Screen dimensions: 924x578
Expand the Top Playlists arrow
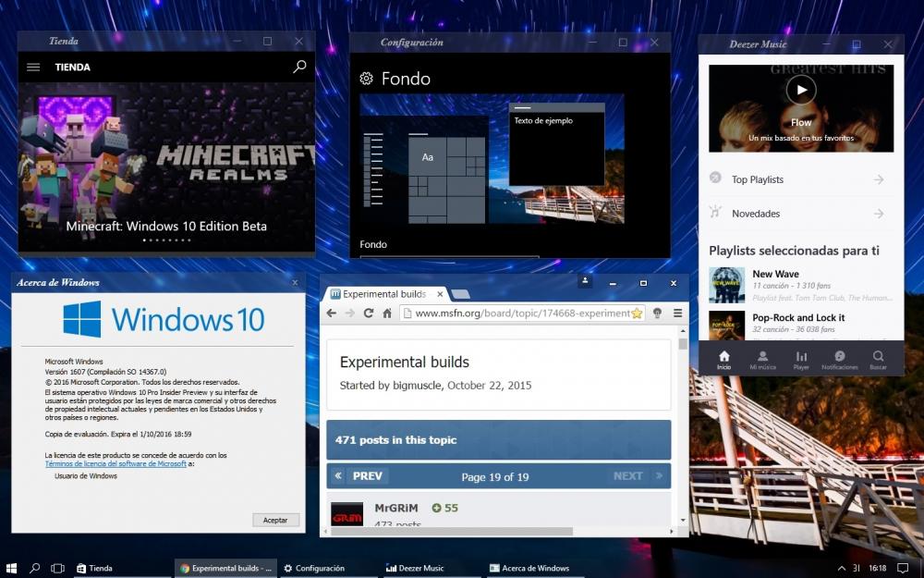point(878,179)
